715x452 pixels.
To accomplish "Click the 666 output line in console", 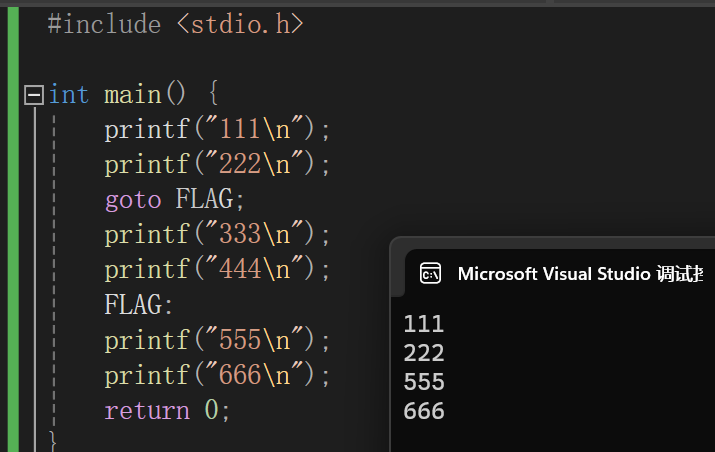I will pyautogui.click(x=424, y=411).
